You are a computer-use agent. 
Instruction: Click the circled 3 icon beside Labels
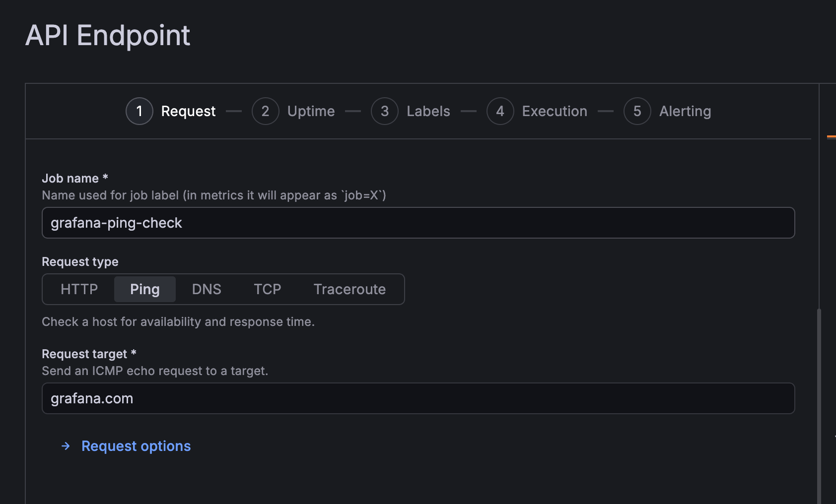pos(385,111)
